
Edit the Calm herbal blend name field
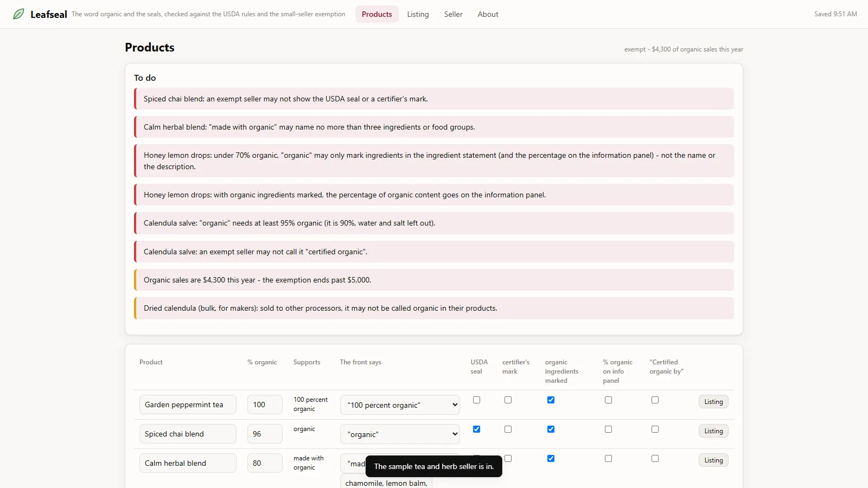pyautogui.click(x=188, y=463)
